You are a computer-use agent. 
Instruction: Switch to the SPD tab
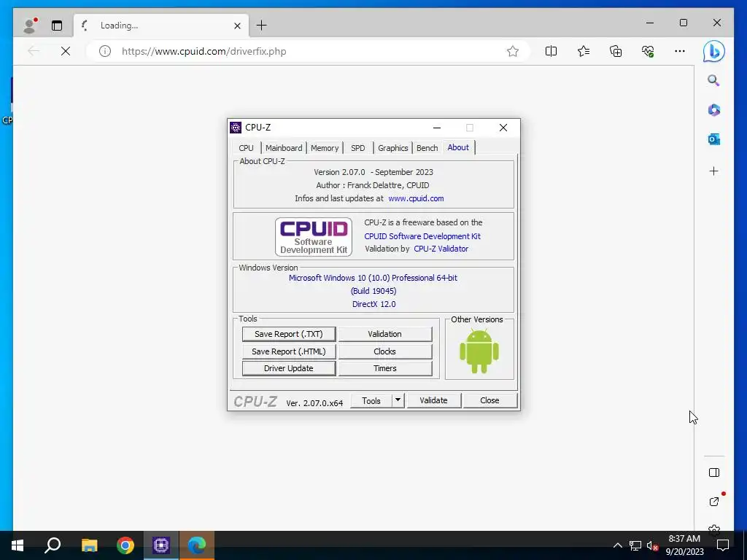pyautogui.click(x=357, y=148)
